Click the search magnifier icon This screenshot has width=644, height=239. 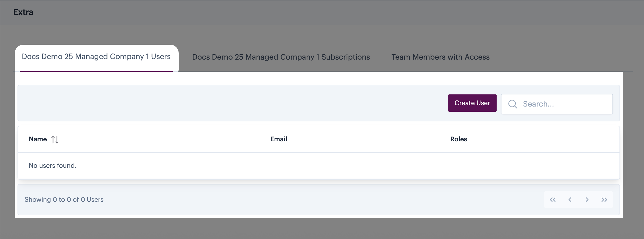pos(513,104)
